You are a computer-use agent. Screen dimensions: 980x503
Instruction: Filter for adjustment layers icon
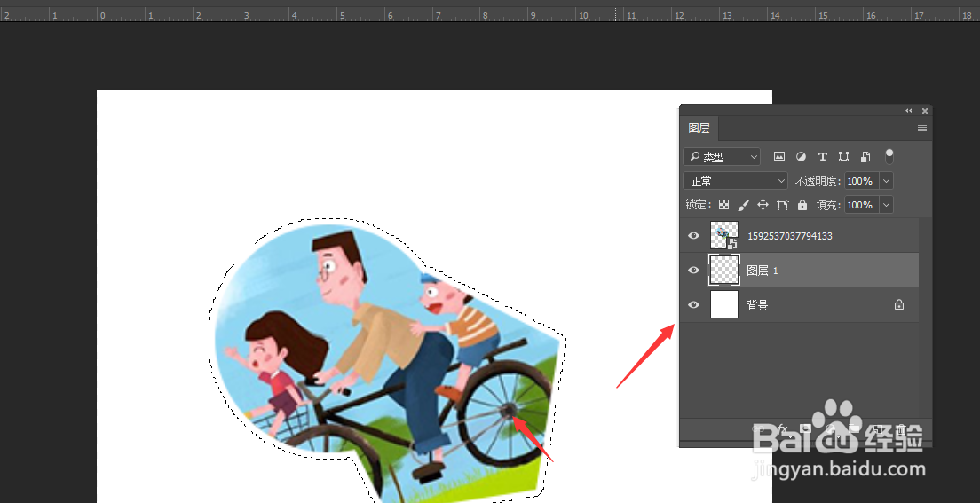click(x=801, y=156)
